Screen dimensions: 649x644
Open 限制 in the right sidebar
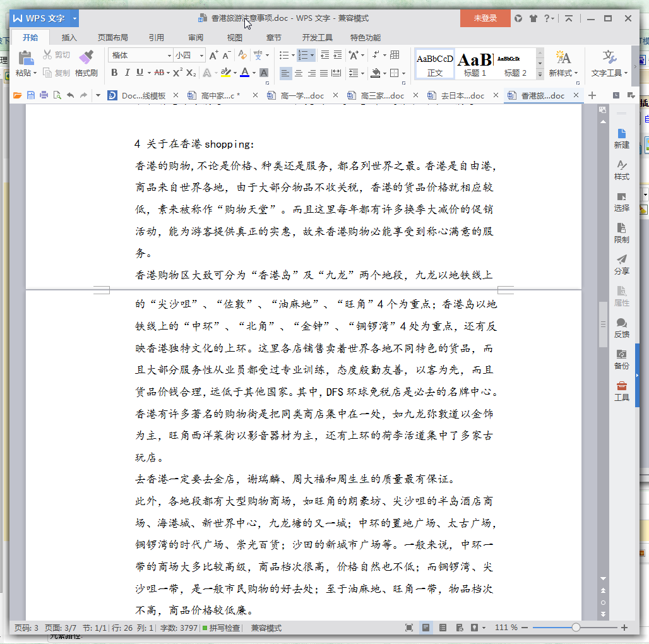tap(621, 234)
